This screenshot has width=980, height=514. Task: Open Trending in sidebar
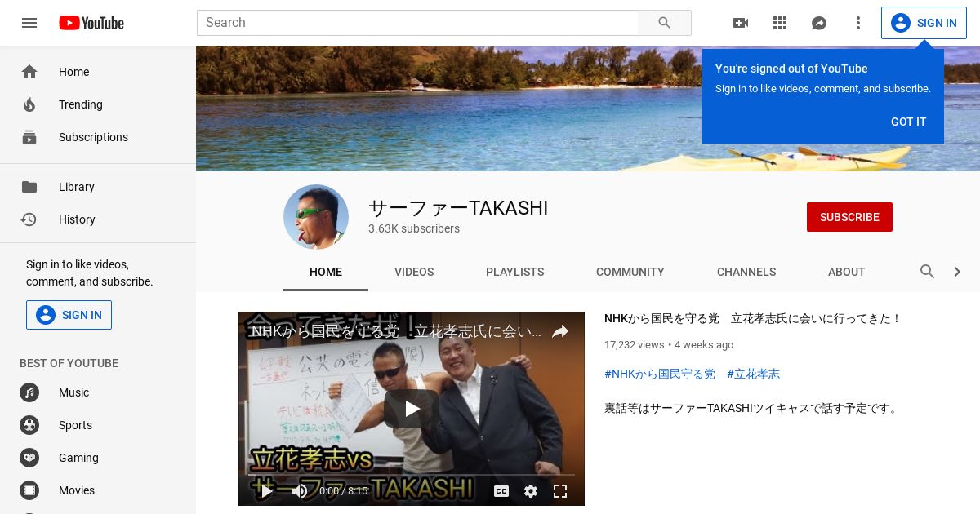tap(98, 104)
